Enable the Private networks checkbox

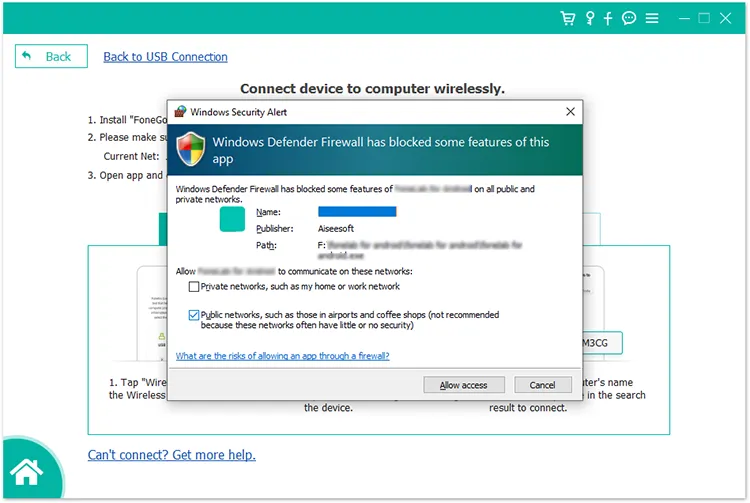(194, 286)
